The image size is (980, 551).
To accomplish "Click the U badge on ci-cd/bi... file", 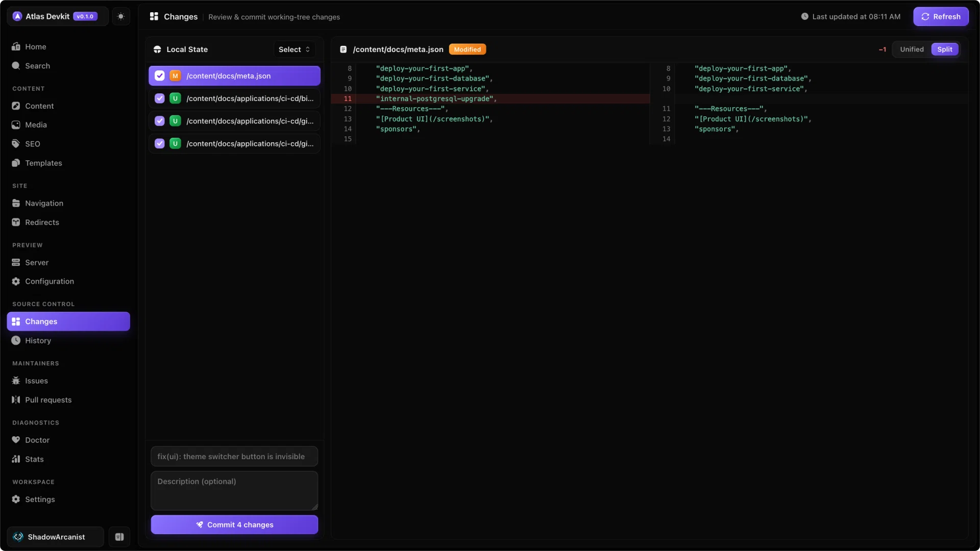I will click(175, 98).
